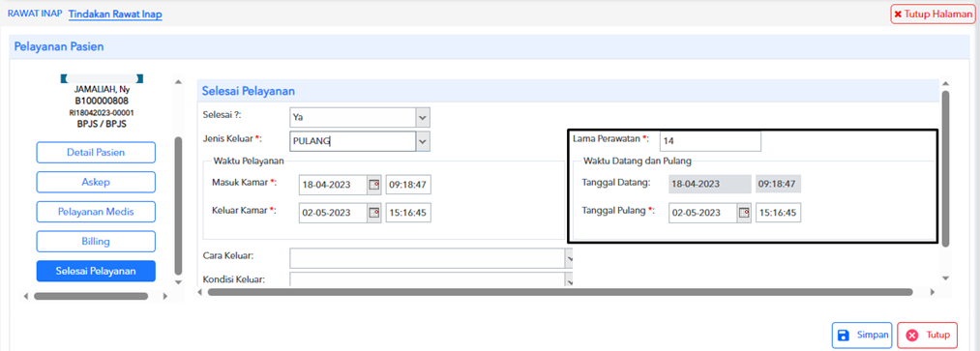Click the red X icon in Tutup button

tap(912, 336)
